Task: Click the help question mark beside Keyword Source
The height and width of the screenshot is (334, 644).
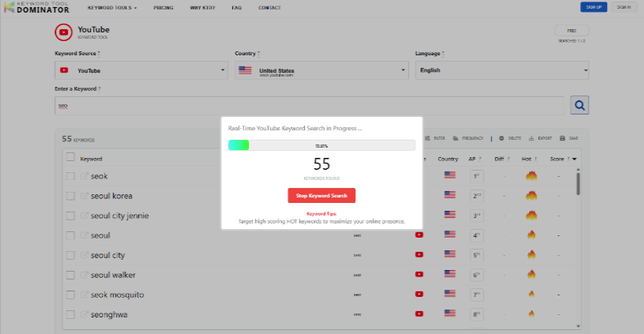Action: [99, 54]
